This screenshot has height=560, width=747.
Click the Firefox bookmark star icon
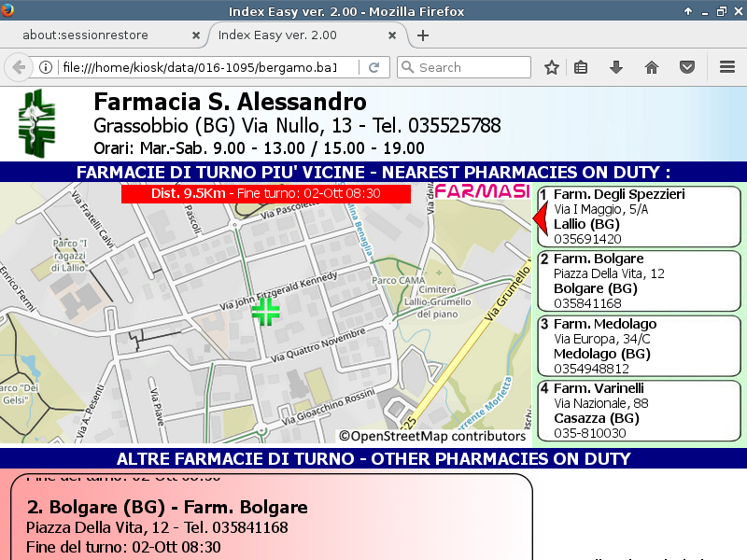(x=552, y=67)
